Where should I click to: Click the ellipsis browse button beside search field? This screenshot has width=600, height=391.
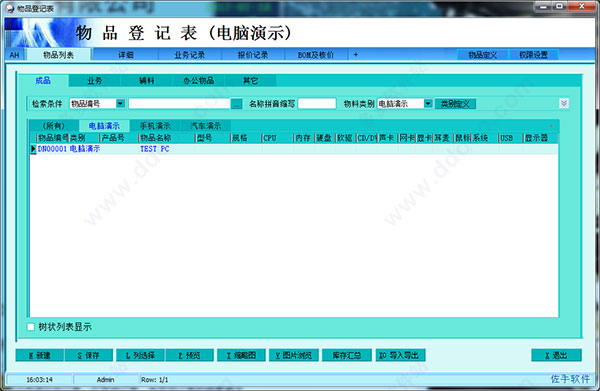pyautogui.click(x=236, y=104)
